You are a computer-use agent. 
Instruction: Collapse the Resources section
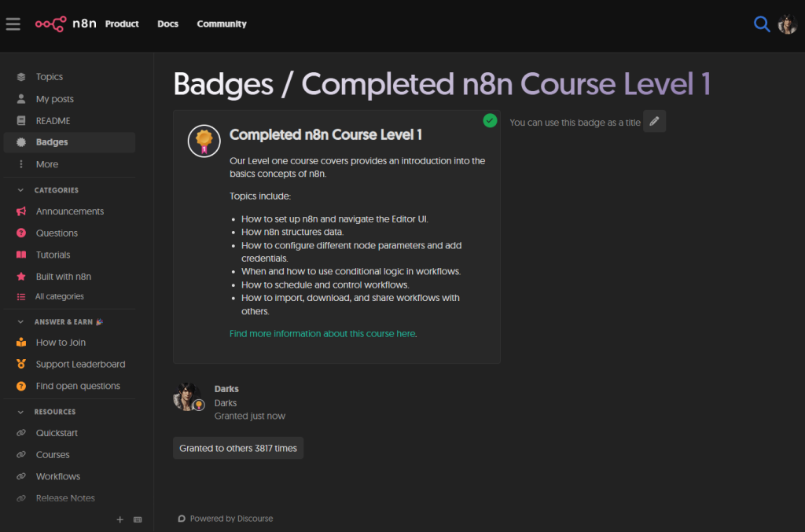[21, 412]
